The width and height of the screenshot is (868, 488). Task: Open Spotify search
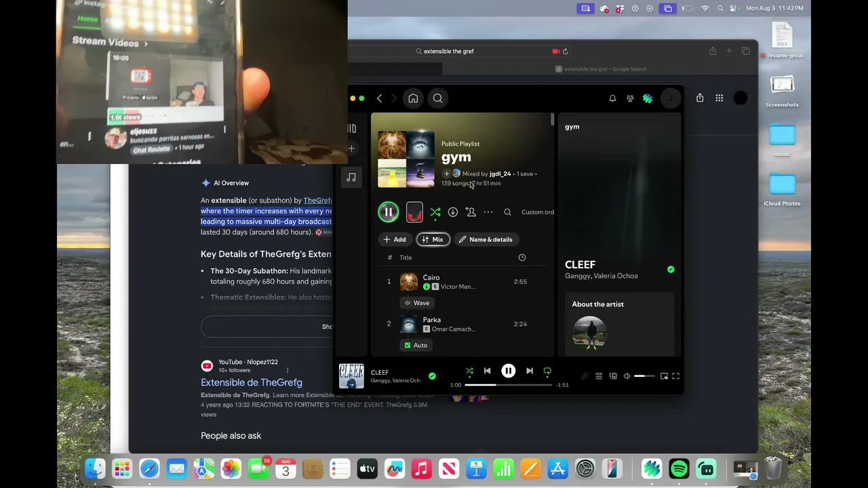(x=438, y=98)
